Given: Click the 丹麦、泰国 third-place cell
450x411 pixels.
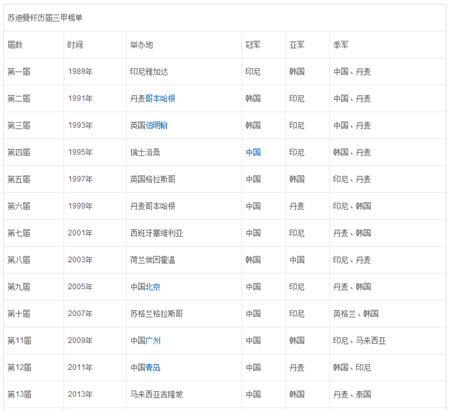Looking at the screenshot, I should 352,395.
